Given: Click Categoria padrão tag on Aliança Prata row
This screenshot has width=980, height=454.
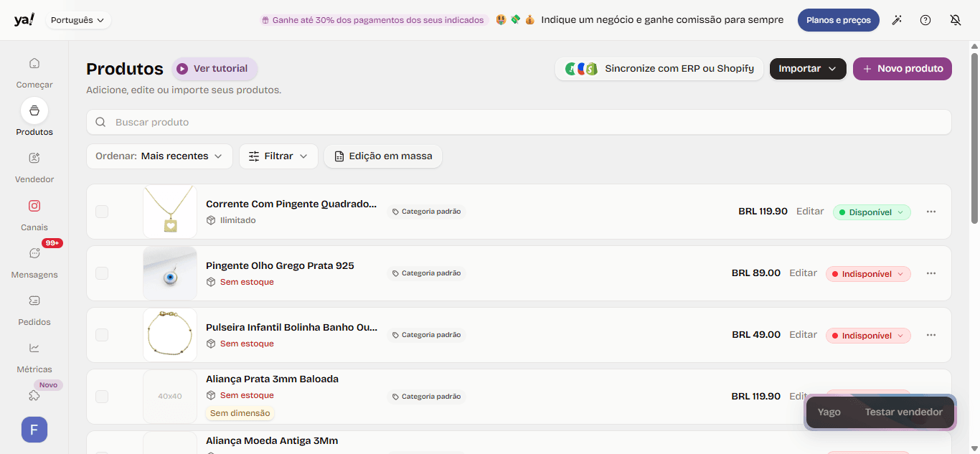Looking at the screenshot, I should (427, 397).
